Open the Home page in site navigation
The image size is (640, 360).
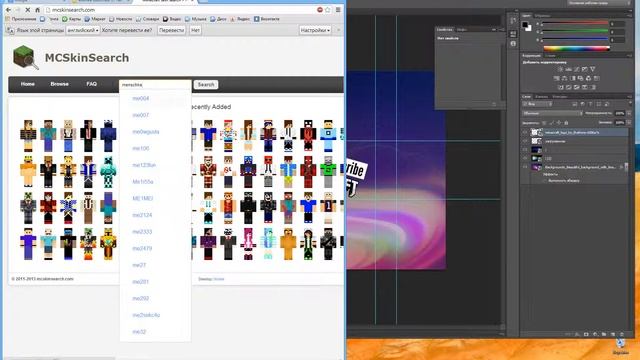pos(28,84)
